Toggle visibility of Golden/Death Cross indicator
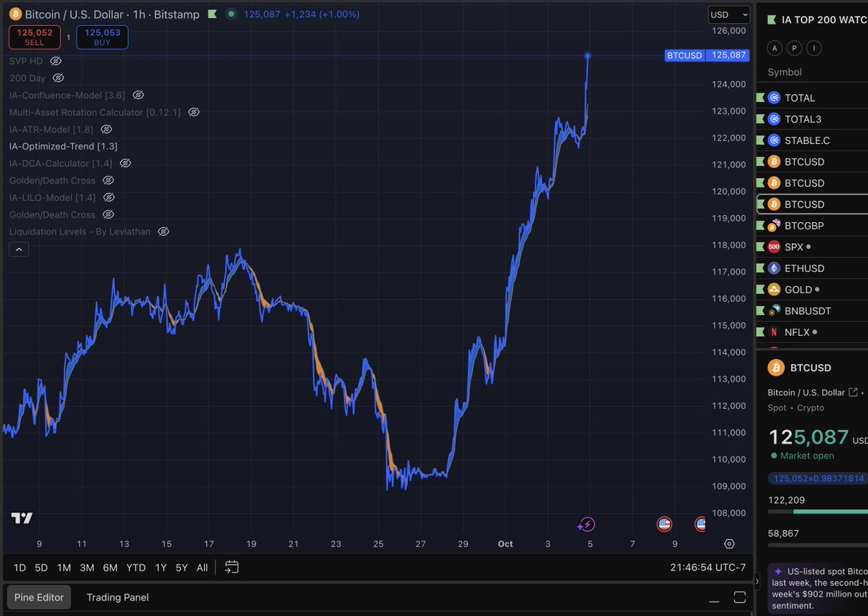Screen dimensions: 868x616 click(x=108, y=180)
